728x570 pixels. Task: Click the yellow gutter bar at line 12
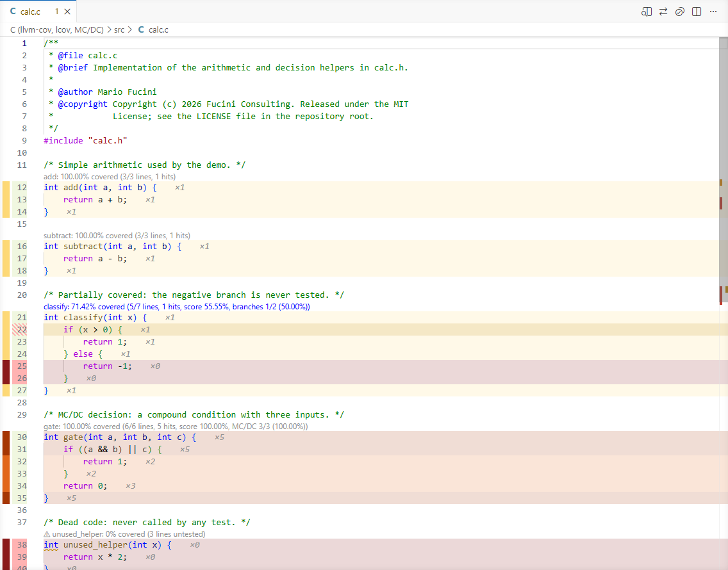[6, 188]
